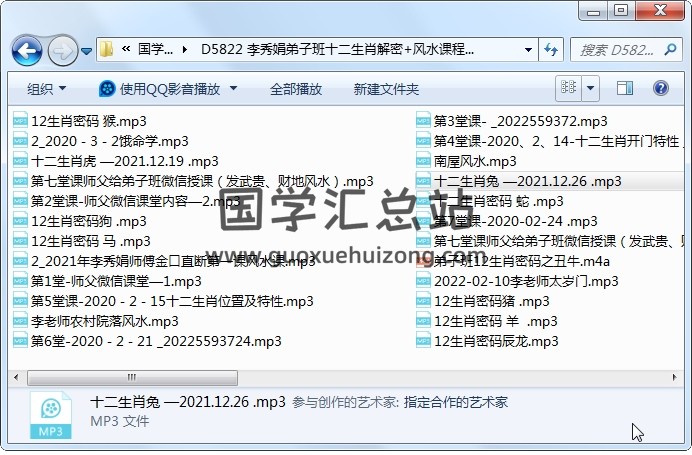Click MP3 icon of 十二生肖虎 —2021.12.19 .mp3

20,161
